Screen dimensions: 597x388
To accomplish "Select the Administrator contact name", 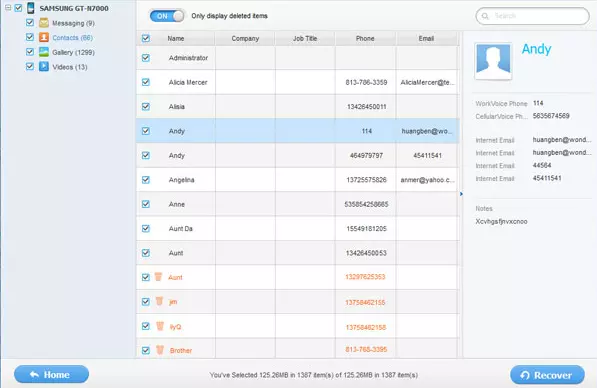I will point(188,58).
